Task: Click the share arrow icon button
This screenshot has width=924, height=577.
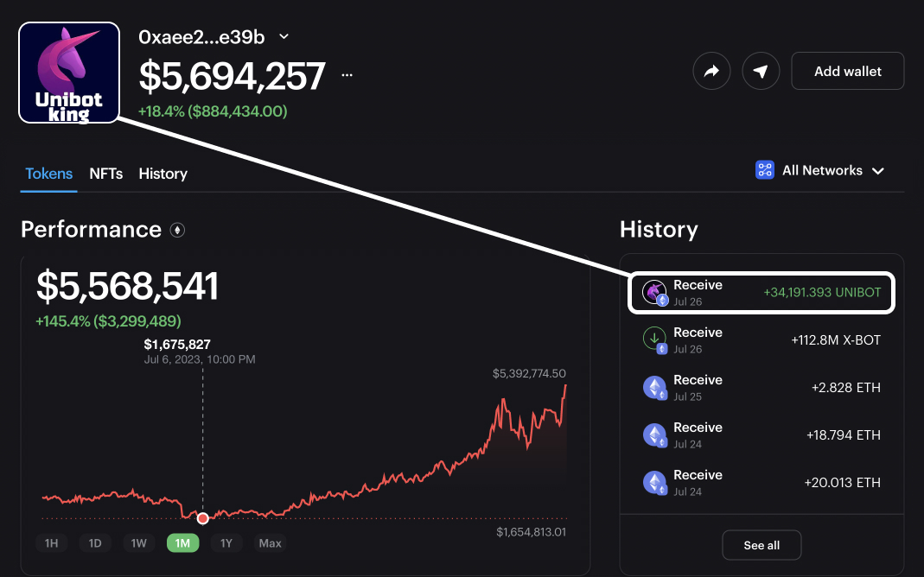Action: pyautogui.click(x=711, y=71)
